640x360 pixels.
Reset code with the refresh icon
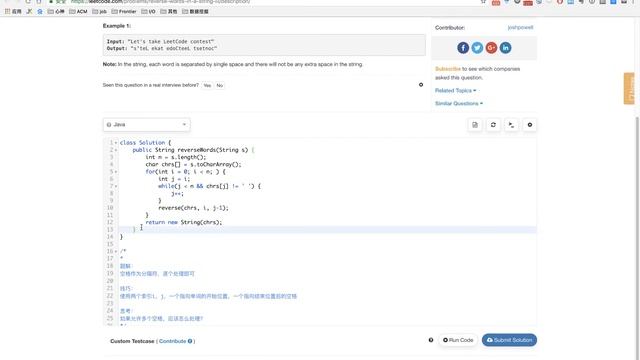(x=493, y=125)
